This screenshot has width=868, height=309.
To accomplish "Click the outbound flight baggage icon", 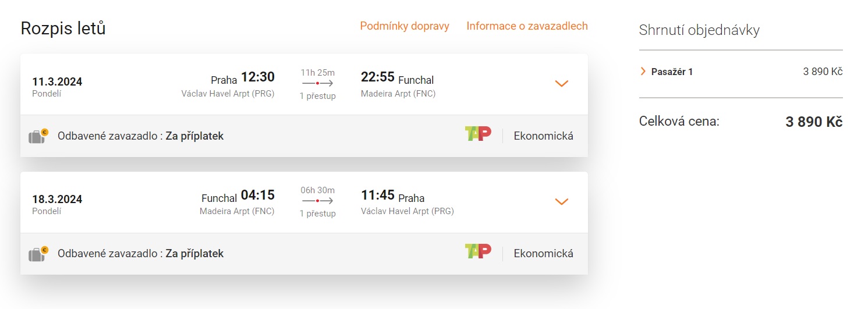I will (38, 136).
